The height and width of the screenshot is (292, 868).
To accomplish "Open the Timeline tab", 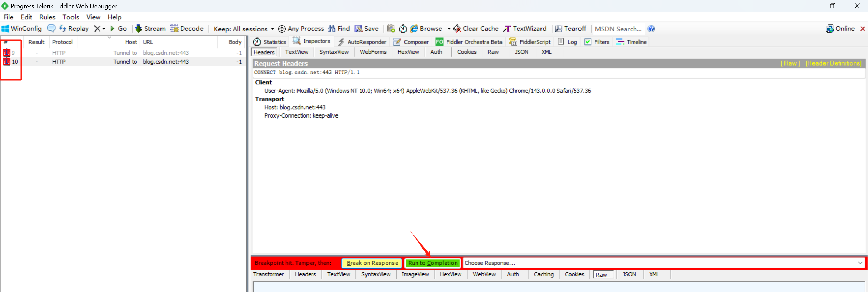I will click(x=631, y=42).
